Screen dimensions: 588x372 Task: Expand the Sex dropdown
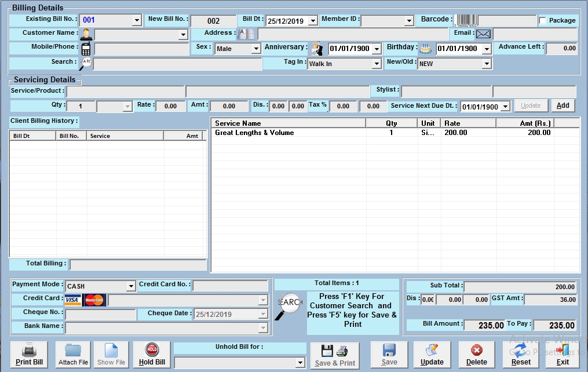[255, 49]
